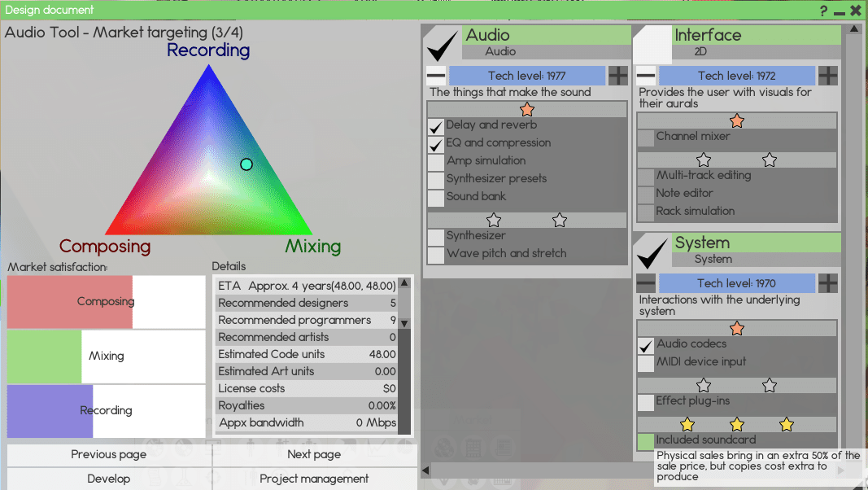Increase Interface tech level with plus icon
The image size is (868, 490).
(x=827, y=76)
